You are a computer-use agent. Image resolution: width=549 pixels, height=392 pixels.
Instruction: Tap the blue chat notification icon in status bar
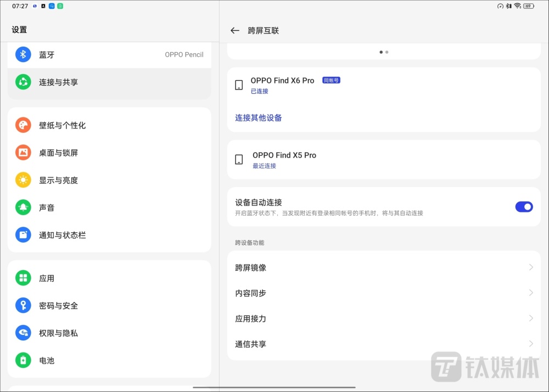[x=52, y=6]
